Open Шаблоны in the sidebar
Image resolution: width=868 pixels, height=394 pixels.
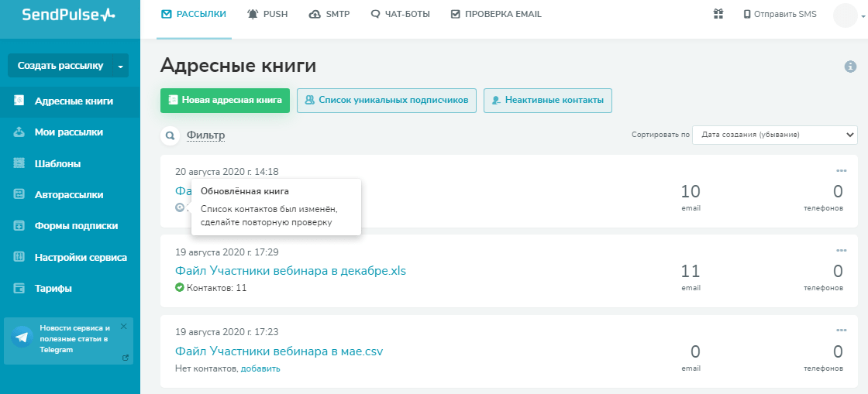[57, 163]
